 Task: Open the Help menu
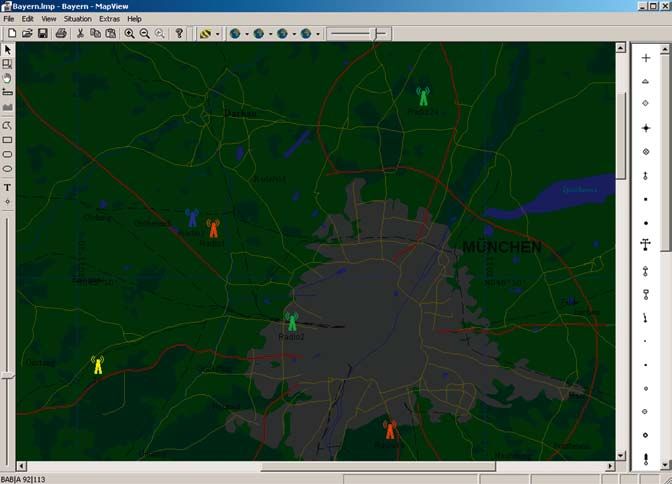click(134, 19)
